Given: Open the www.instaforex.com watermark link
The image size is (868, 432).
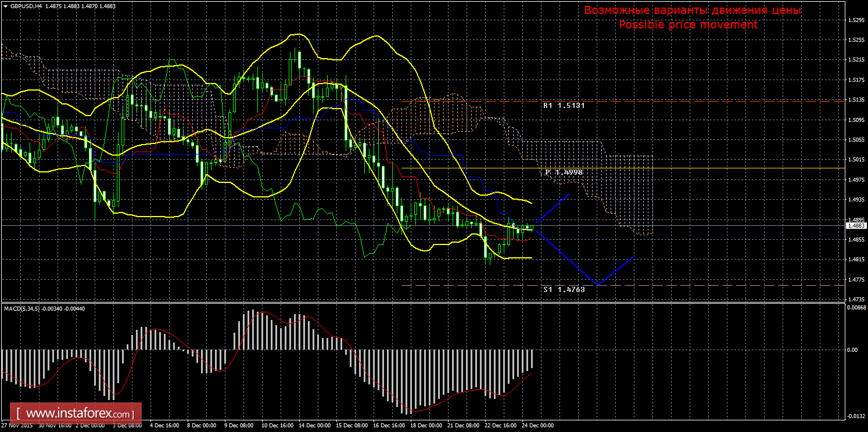Looking at the screenshot, I should [x=79, y=414].
